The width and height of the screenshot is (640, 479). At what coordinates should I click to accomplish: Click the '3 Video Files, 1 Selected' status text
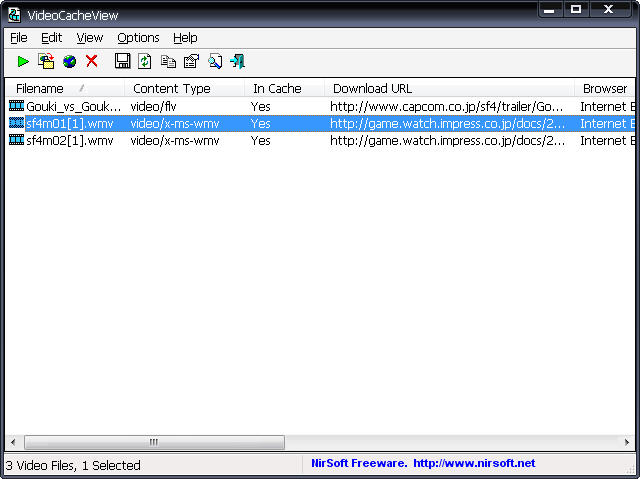click(73, 465)
